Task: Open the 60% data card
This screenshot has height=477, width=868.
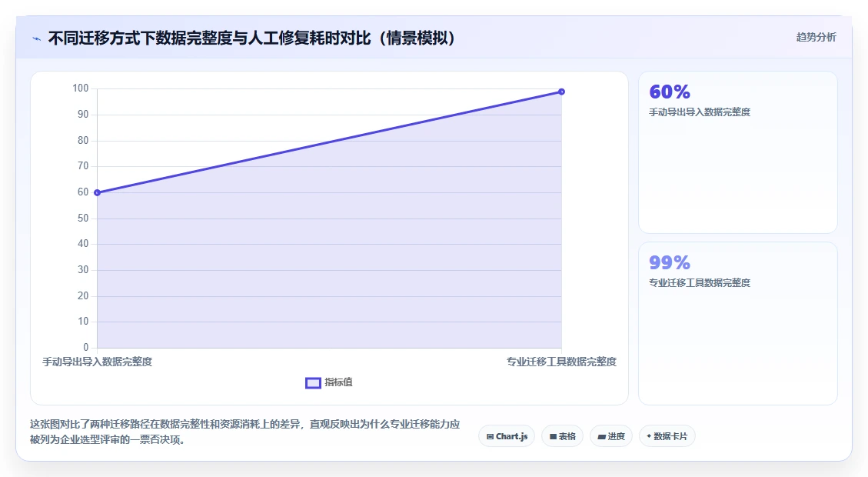Action: [x=738, y=152]
